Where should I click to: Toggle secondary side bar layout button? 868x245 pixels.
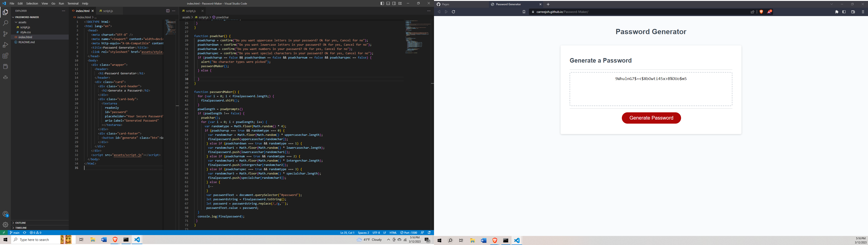(394, 3)
